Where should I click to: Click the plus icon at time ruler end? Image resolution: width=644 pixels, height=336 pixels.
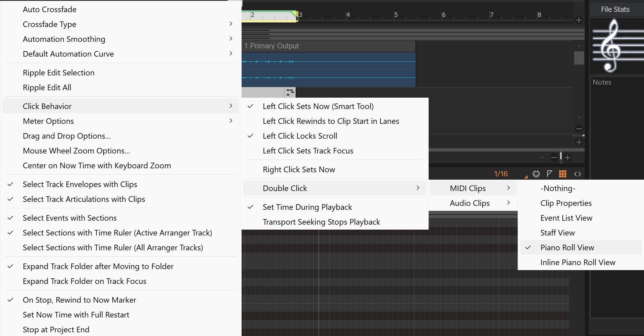point(579,20)
